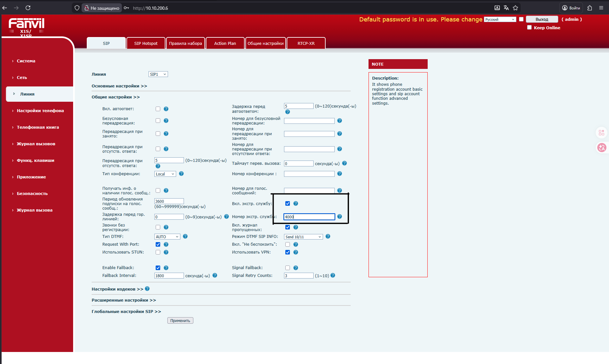The height and width of the screenshot is (364, 609).
Task: Click the Failback Interval input field
Action: (x=169, y=276)
